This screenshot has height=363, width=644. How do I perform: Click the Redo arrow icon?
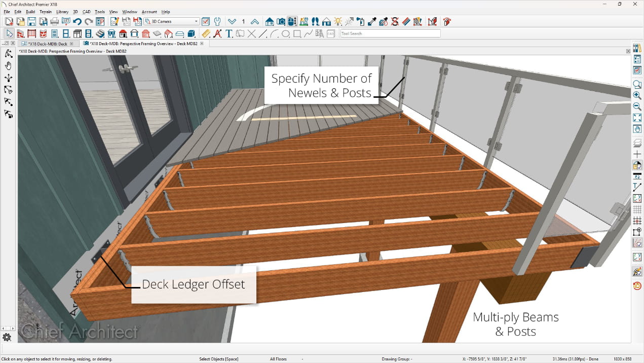point(88,21)
